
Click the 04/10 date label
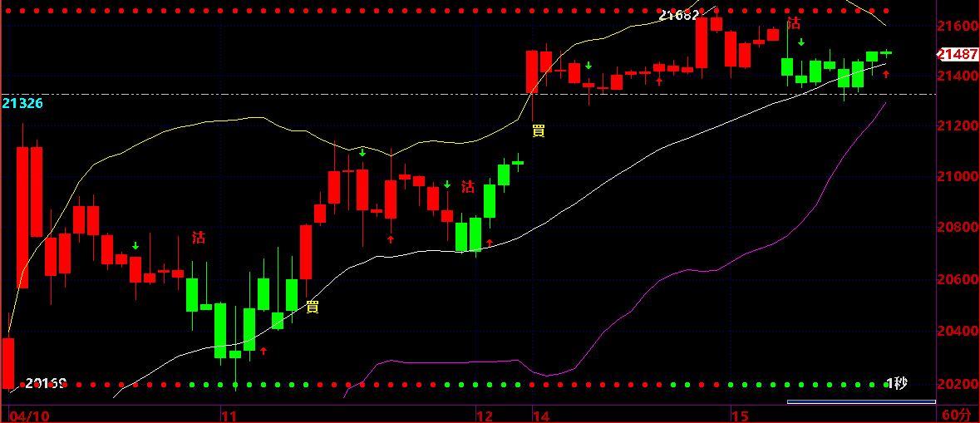click(31, 416)
